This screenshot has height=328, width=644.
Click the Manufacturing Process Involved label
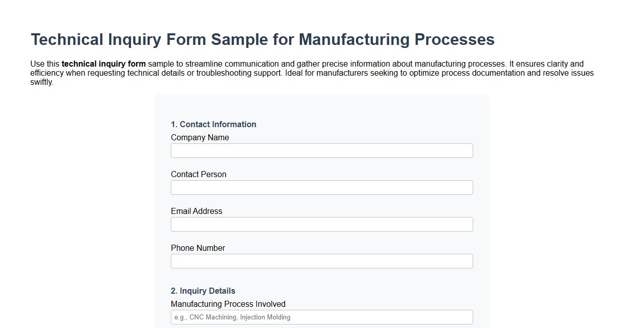point(228,304)
